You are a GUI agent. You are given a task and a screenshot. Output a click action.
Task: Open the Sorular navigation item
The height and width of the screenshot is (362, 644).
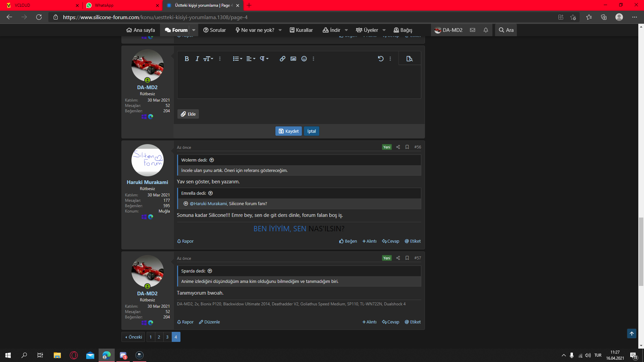215,30
